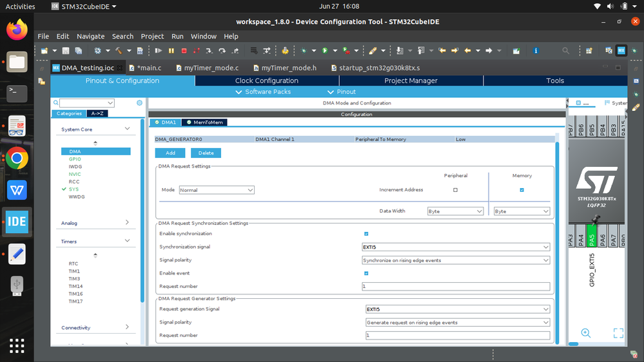Open the Project menu
The width and height of the screenshot is (644, 362).
[152, 36]
